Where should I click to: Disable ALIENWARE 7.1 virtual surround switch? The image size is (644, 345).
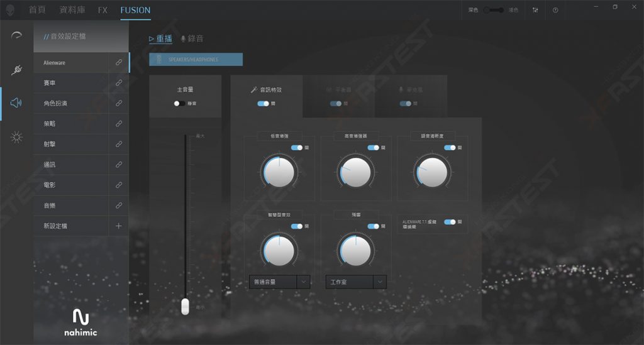pos(450,222)
